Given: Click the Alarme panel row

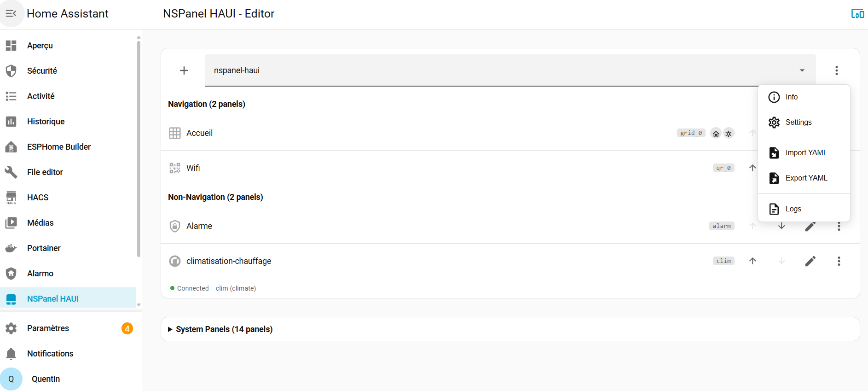Looking at the screenshot, I should tap(510, 226).
